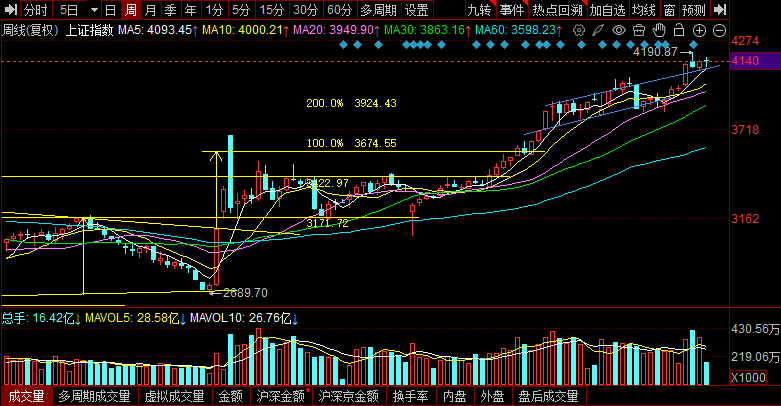Click the MAVOL5 28.58亿 label
The height and width of the screenshot is (406, 781).
click(135, 318)
